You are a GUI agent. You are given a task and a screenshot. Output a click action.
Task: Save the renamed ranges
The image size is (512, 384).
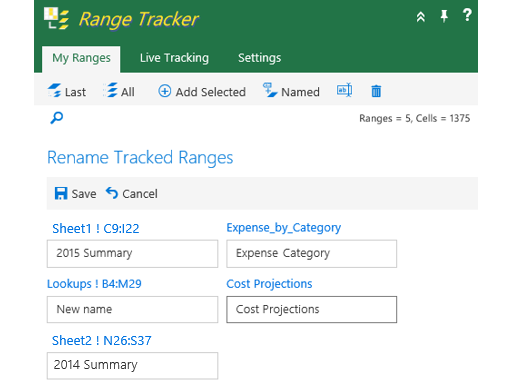(75, 194)
